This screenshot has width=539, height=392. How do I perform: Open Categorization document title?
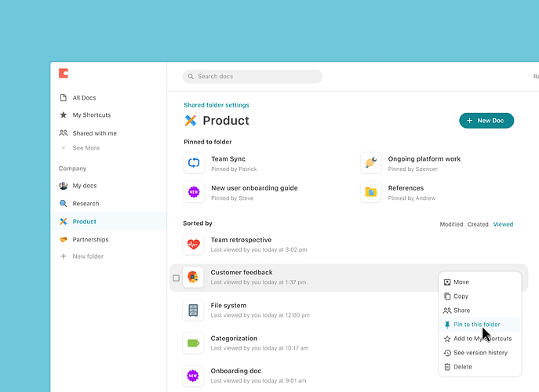pyautogui.click(x=234, y=339)
